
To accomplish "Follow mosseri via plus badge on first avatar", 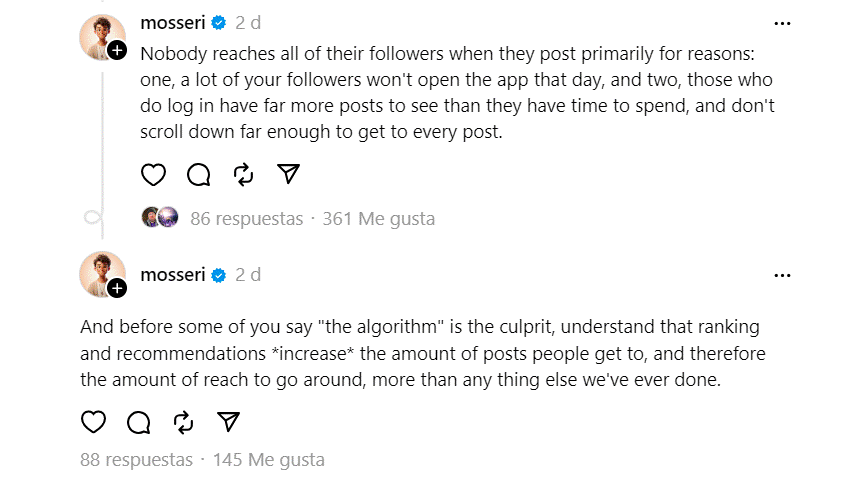I will click(x=117, y=50).
